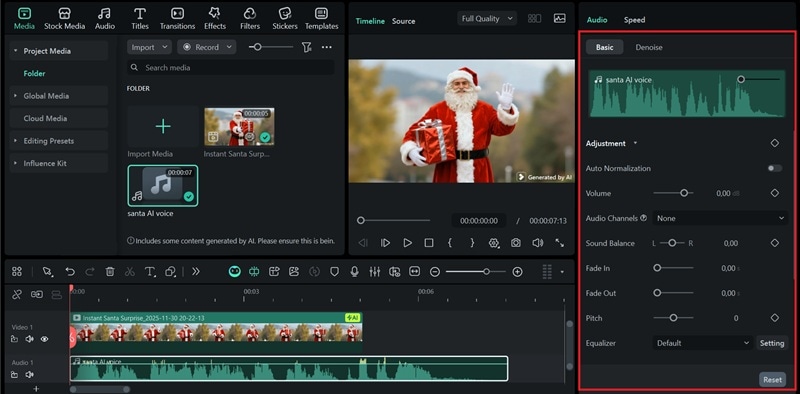Click the Reset button
Image resolution: width=800 pixels, height=394 pixels.
click(x=772, y=379)
